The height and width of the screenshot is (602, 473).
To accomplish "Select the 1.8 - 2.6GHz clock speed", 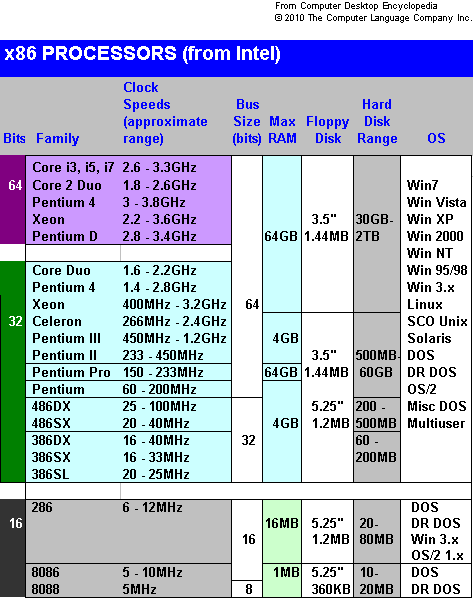I will pos(159,185).
